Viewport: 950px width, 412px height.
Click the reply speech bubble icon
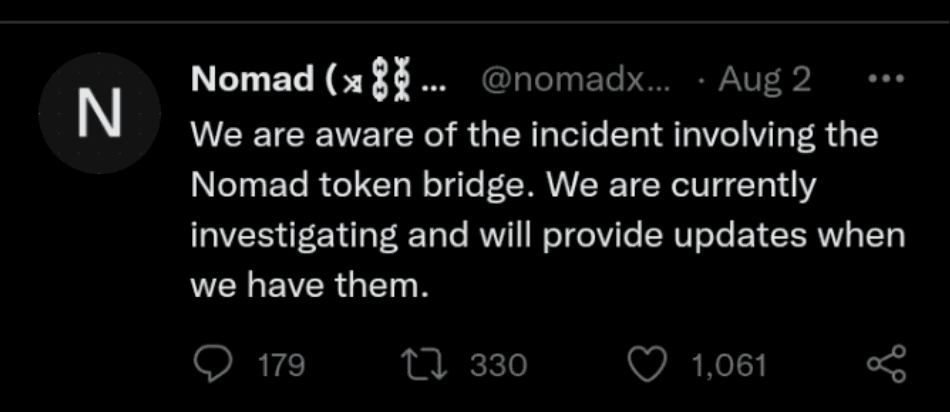click(211, 365)
